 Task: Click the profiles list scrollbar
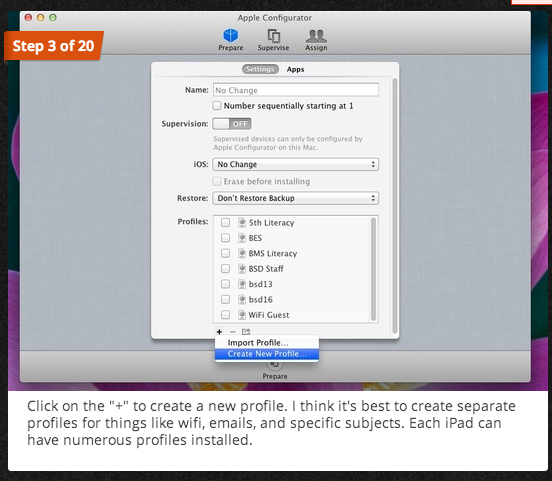pos(373,269)
